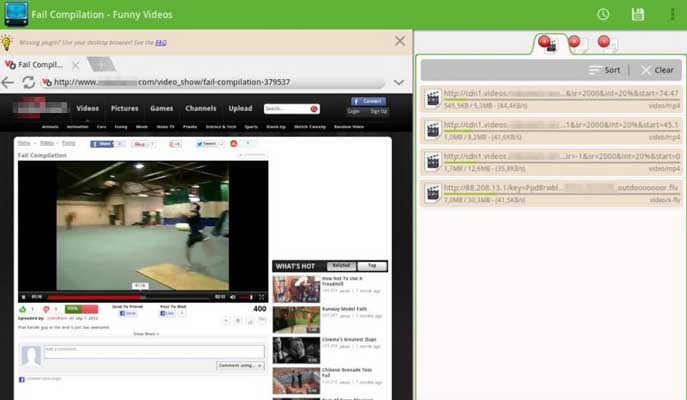Screen dimensions: 687x400
Task: Select the Related tab in What's Hot
Action: pos(341,266)
